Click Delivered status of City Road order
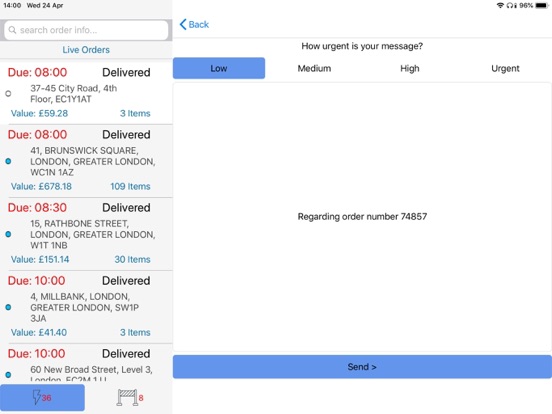 click(126, 72)
